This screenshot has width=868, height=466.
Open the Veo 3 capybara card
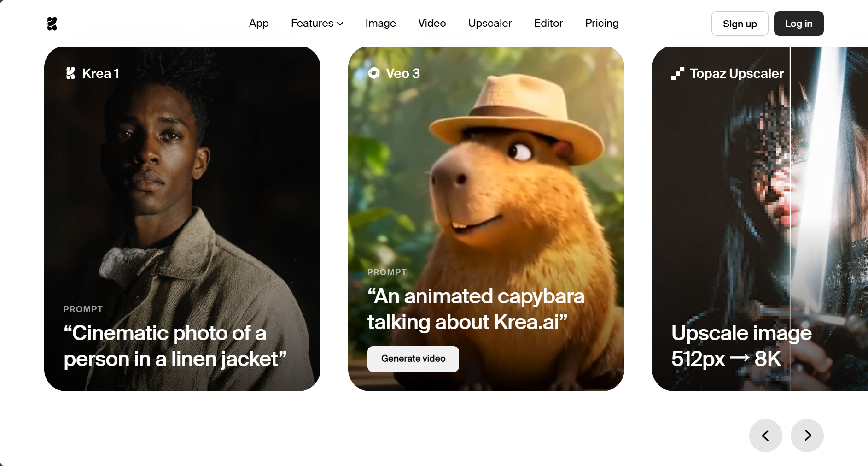click(486, 219)
